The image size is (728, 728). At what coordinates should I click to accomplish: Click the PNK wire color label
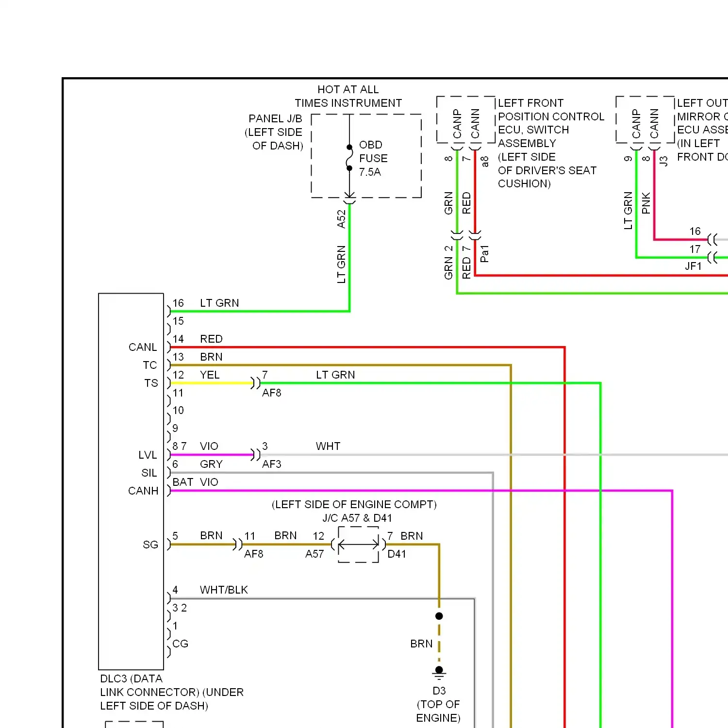[646, 203]
